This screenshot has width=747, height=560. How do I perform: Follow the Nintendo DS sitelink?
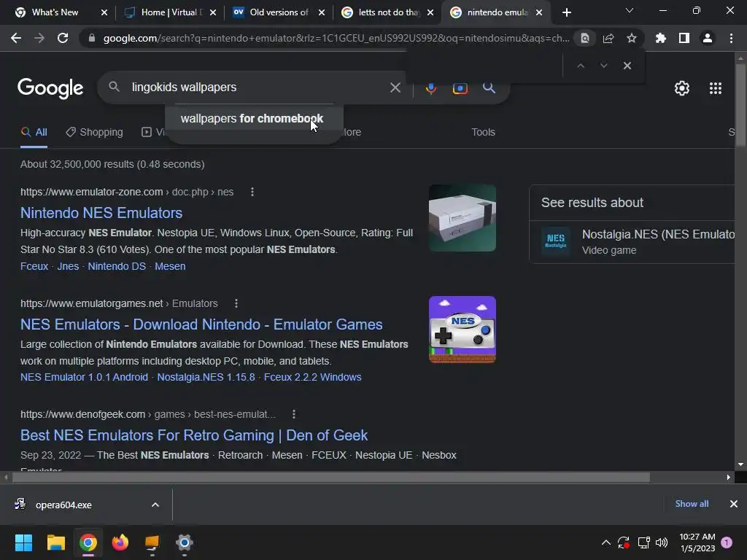coord(117,266)
